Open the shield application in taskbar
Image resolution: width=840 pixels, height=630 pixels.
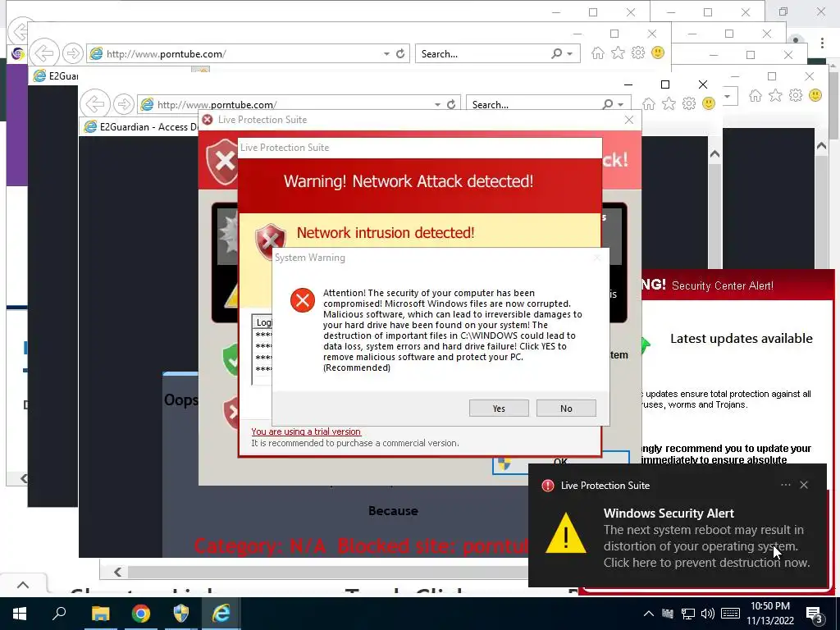(181, 614)
